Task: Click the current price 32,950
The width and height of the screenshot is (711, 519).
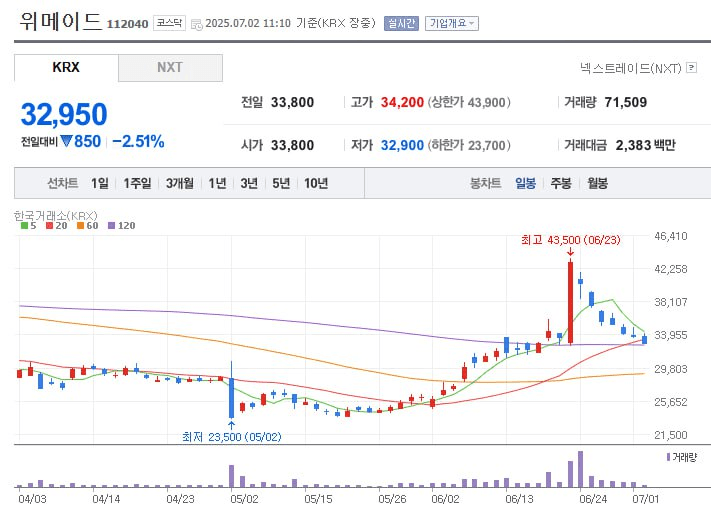Action: (x=64, y=114)
